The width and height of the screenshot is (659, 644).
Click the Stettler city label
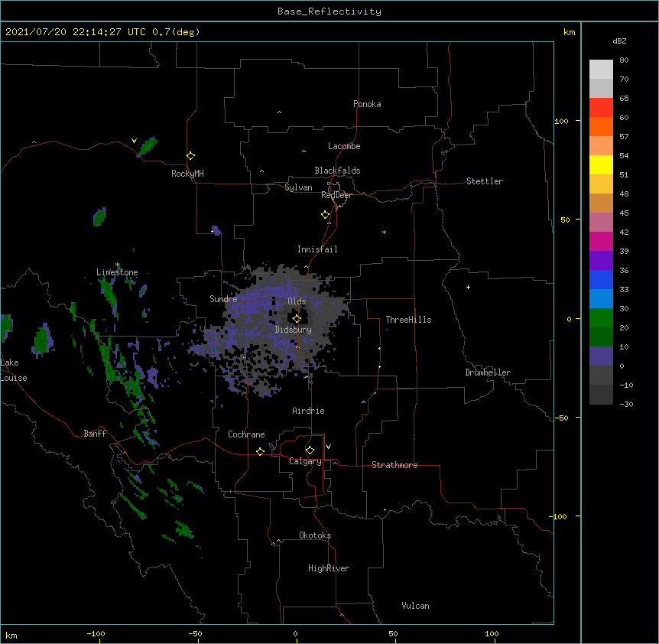point(485,181)
